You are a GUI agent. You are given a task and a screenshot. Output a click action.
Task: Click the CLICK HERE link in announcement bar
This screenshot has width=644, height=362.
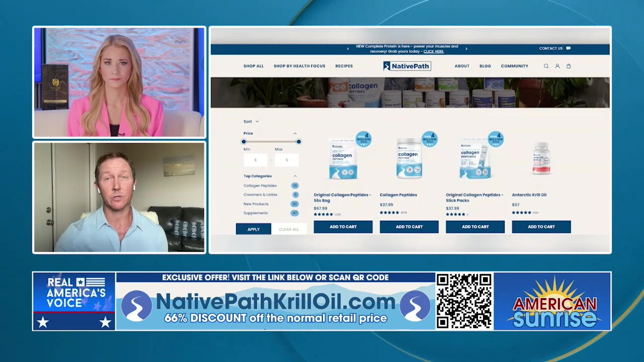(x=433, y=51)
